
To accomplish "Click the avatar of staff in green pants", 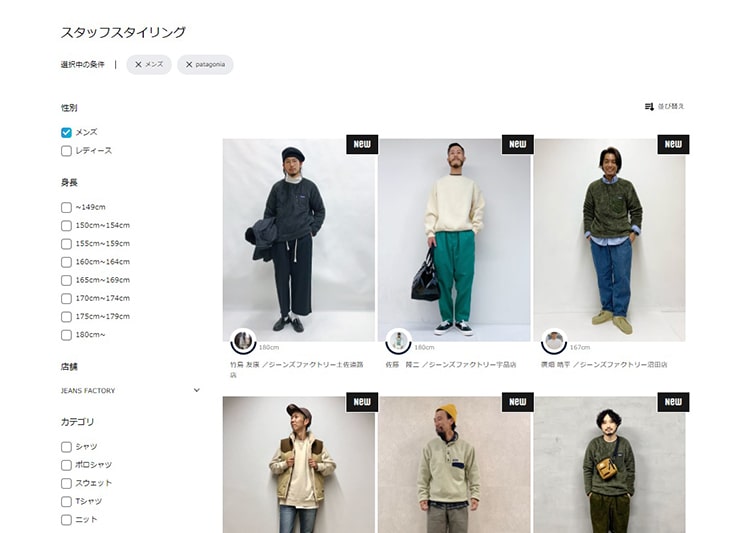I will coord(398,341).
